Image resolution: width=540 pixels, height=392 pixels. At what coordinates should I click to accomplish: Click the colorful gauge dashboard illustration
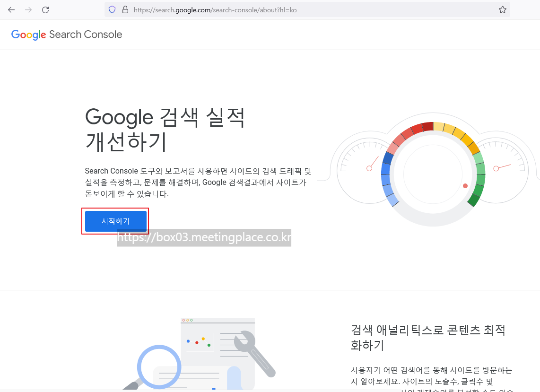point(429,169)
